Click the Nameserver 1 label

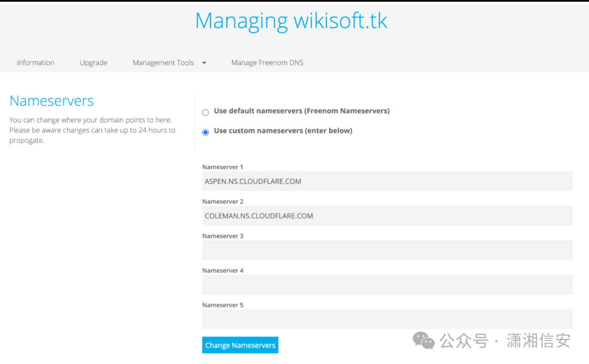tap(223, 167)
